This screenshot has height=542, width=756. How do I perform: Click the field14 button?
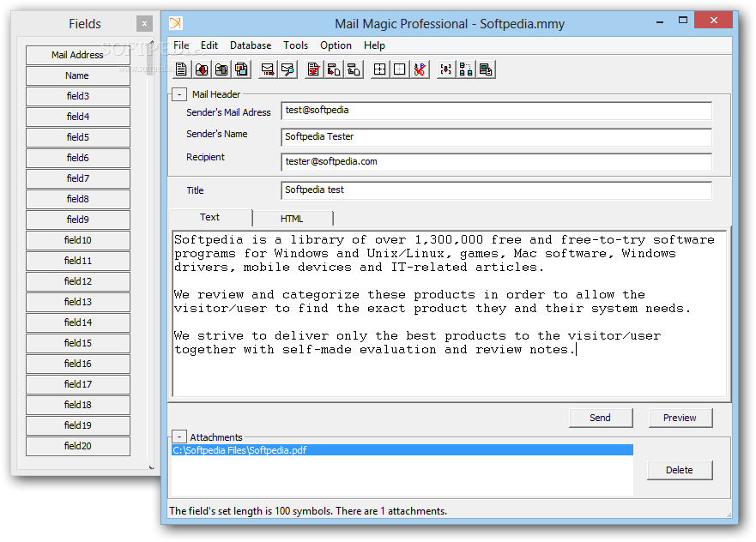tap(77, 322)
